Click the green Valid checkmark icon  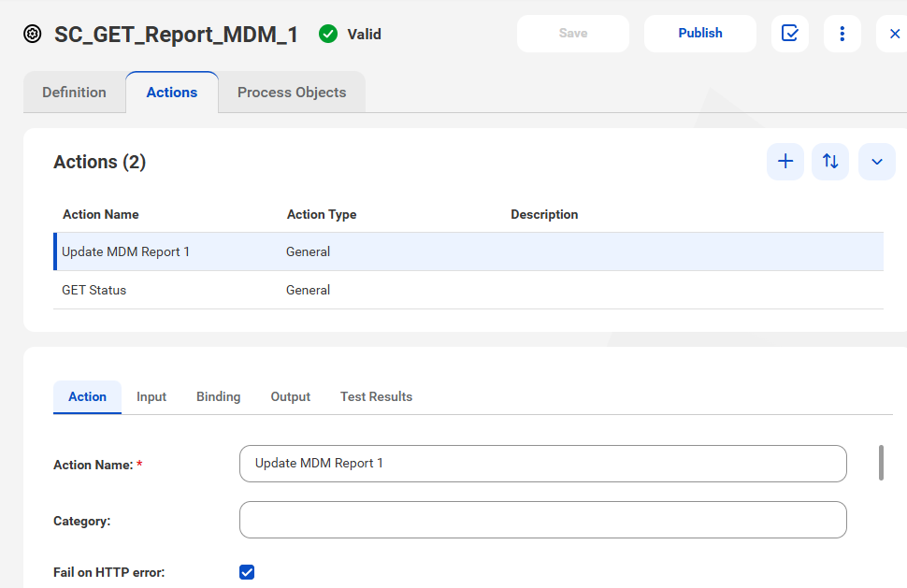click(328, 34)
